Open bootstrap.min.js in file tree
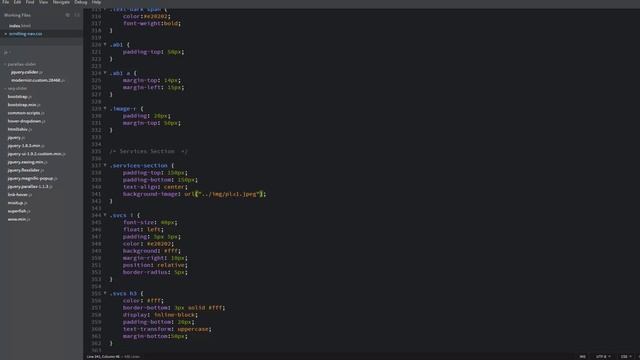 point(24,105)
